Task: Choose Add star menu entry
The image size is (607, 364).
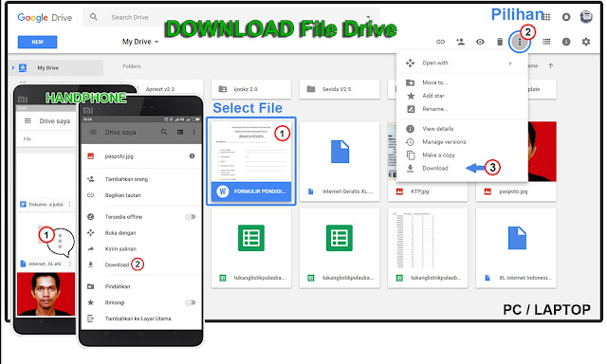Action: click(462, 96)
